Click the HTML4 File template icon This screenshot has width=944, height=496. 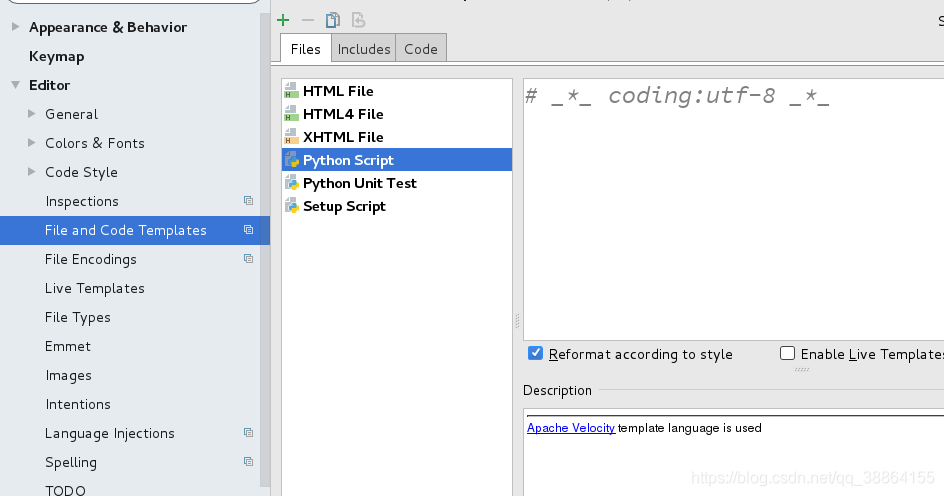[291, 114]
